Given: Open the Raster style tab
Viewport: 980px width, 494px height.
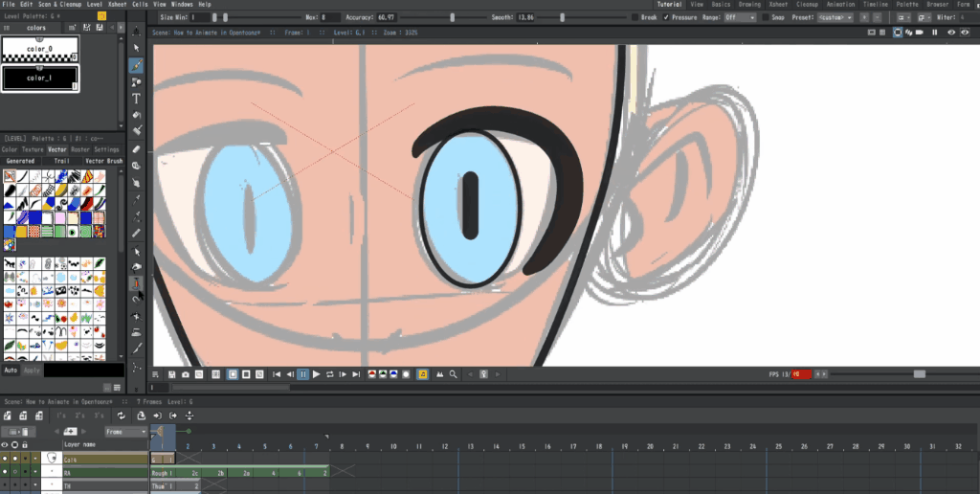Looking at the screenshot, I should click(80, 149).
